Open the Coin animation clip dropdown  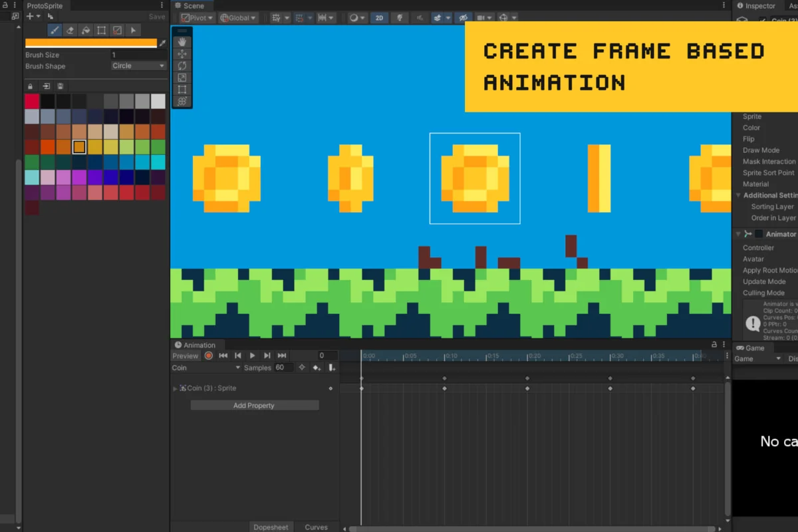click(206, 368)
